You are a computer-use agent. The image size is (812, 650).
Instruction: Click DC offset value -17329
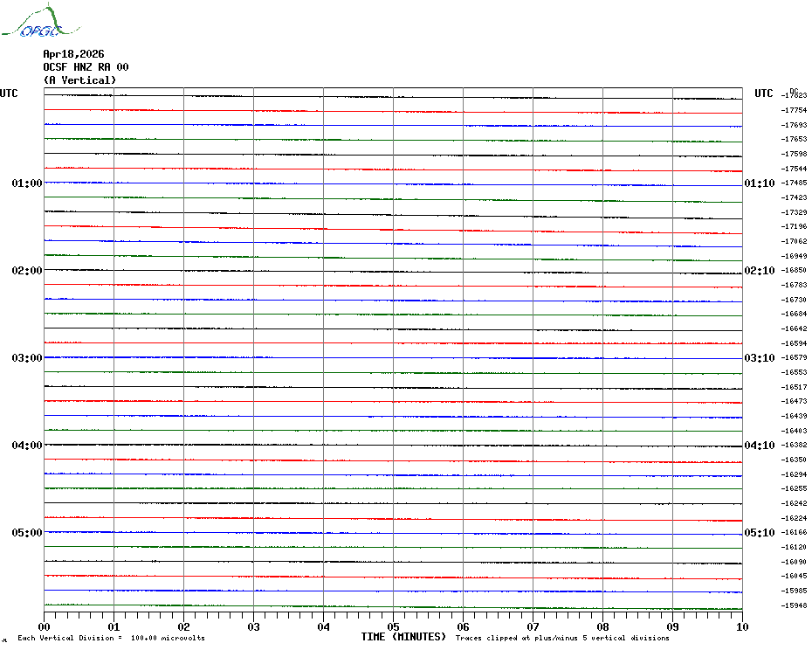[x=794, y=212]
